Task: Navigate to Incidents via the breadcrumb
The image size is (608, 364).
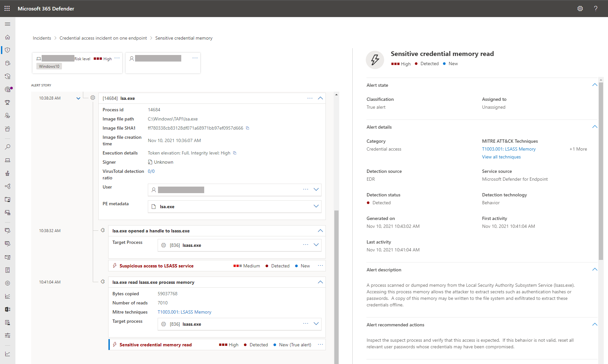Action: [42, 38]
